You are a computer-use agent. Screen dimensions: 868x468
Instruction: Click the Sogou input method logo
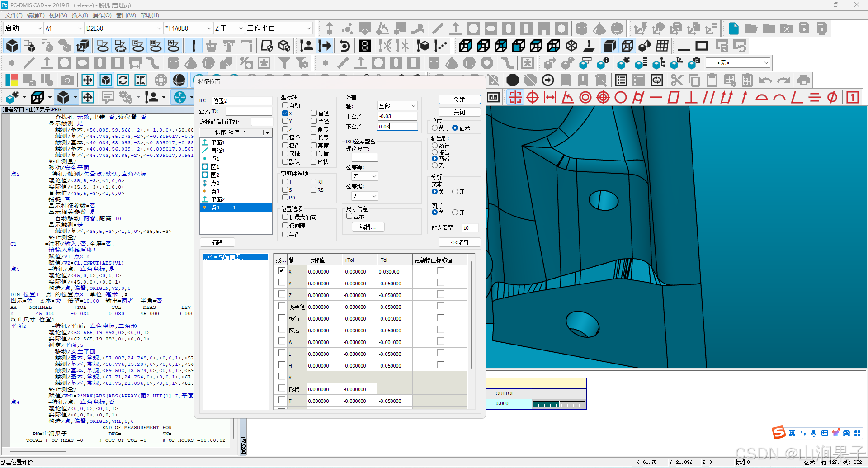778,433
